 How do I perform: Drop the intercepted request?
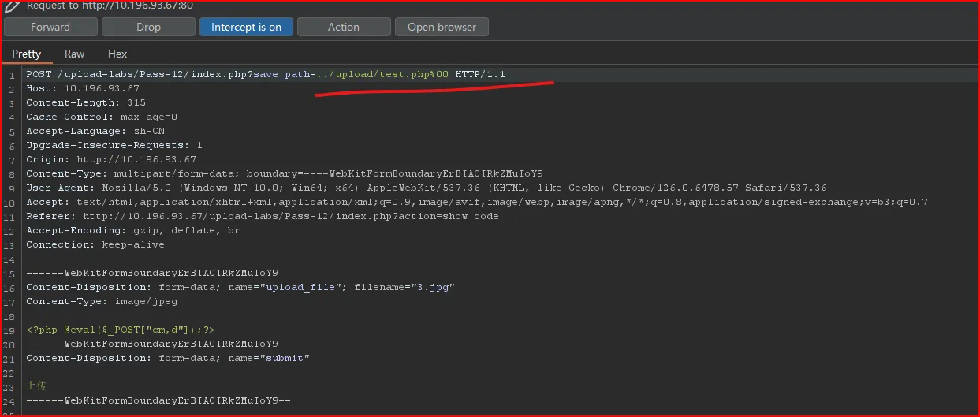point(148,27)
